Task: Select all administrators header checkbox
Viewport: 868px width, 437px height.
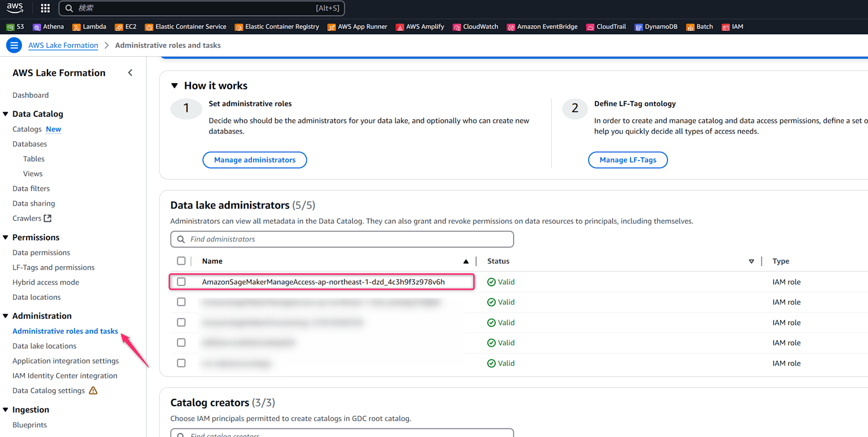Action: [181, 261]
